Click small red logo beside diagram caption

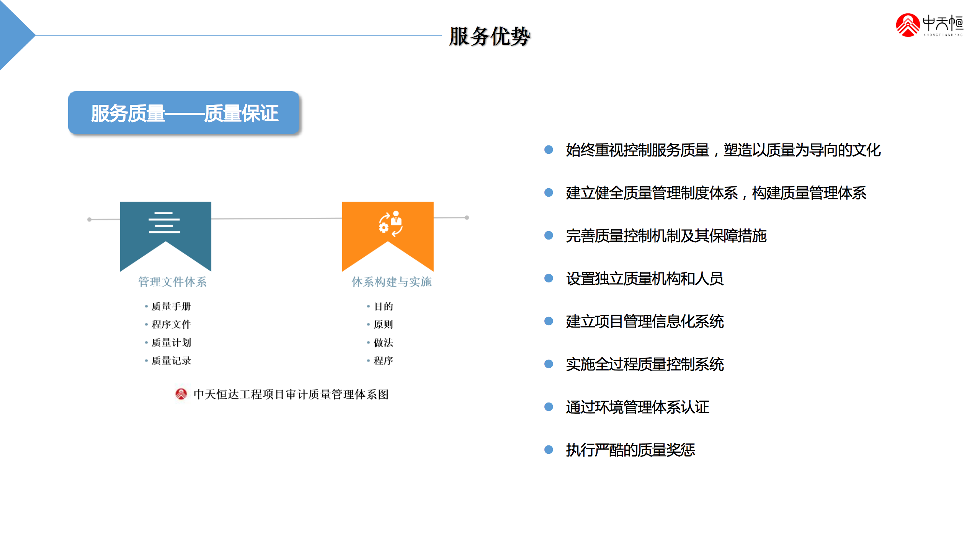[181, 394]
